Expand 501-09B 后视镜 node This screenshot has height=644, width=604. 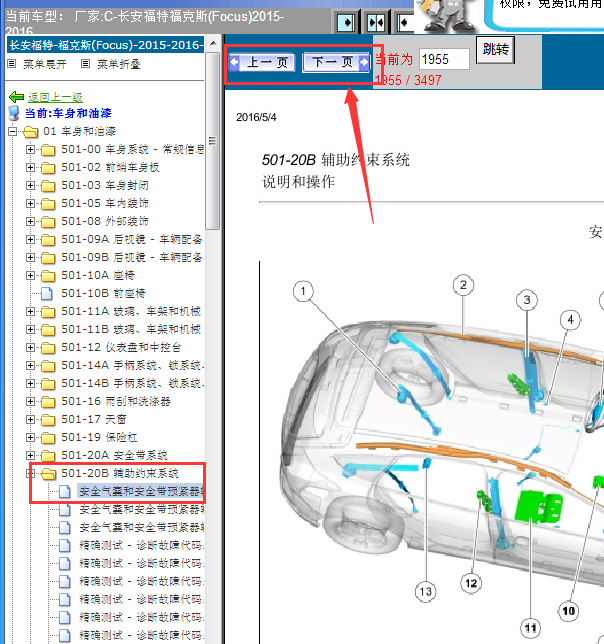coord(30,258)
